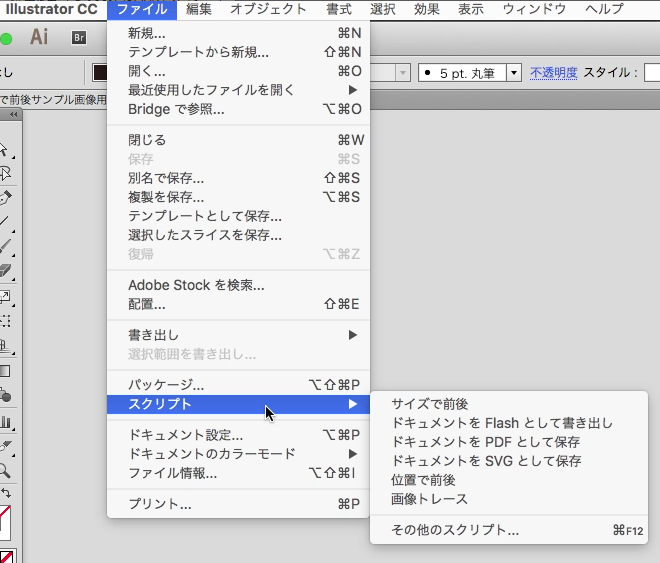660x563 pixels.
Task: Click the スタイル graphic style box
Action: tap(652, 73)
